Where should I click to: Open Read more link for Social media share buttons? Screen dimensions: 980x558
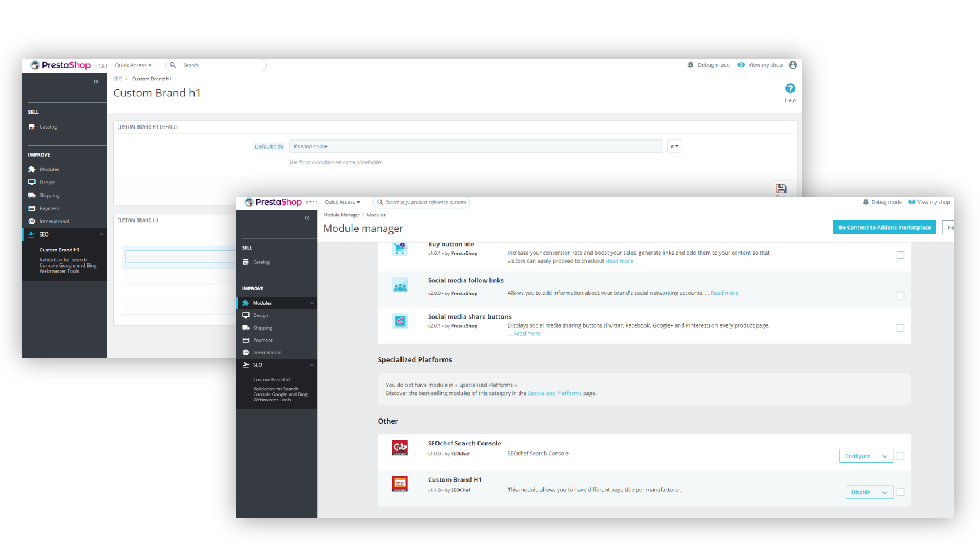(527, 334)
